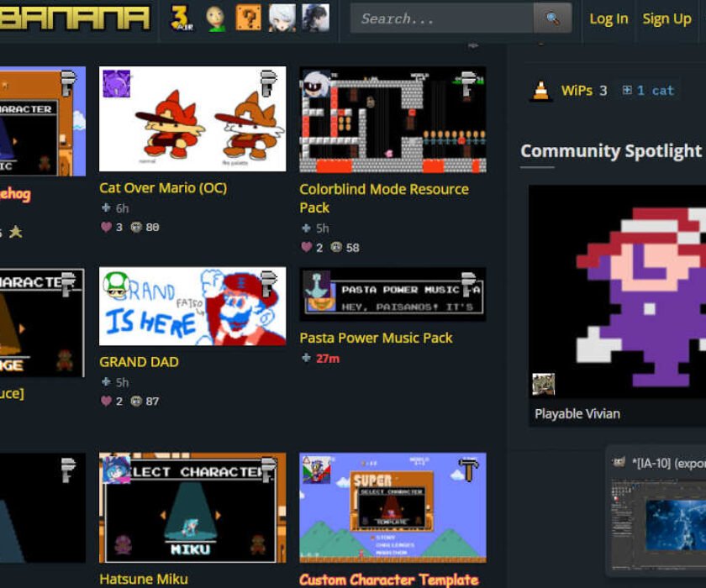Viewport: 706px width, 588px height.
Task: Click the WiPs traffic cone icon
Action: (x=541, y=91)
